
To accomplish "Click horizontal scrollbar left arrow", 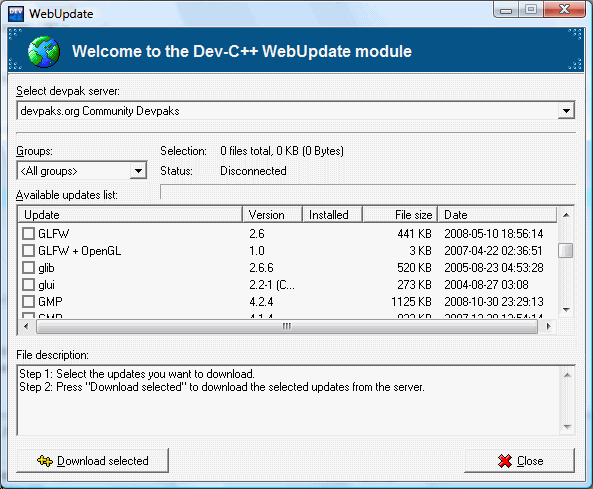I will (x=26, y=326).
